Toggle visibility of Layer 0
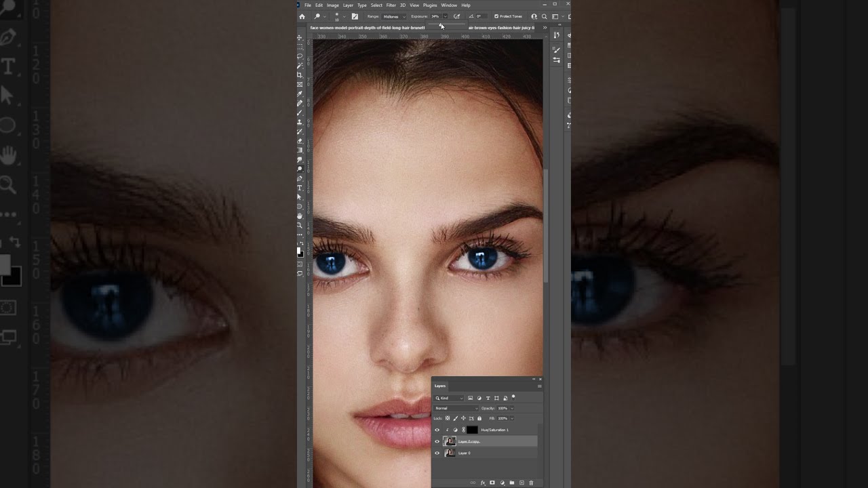Screen dimensions: 868x488 [x=437, y=453]
